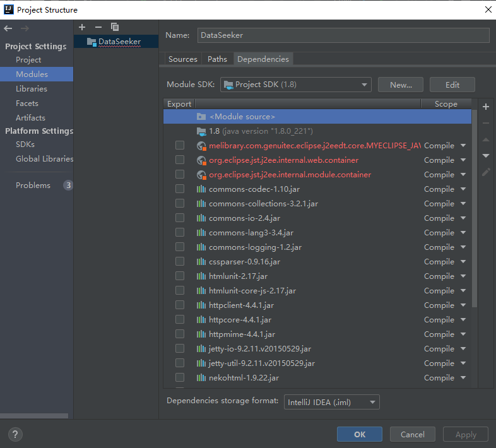
Task: Click the htmlunit-2.17.jar library icon
Action: click(x=201, y=276)
